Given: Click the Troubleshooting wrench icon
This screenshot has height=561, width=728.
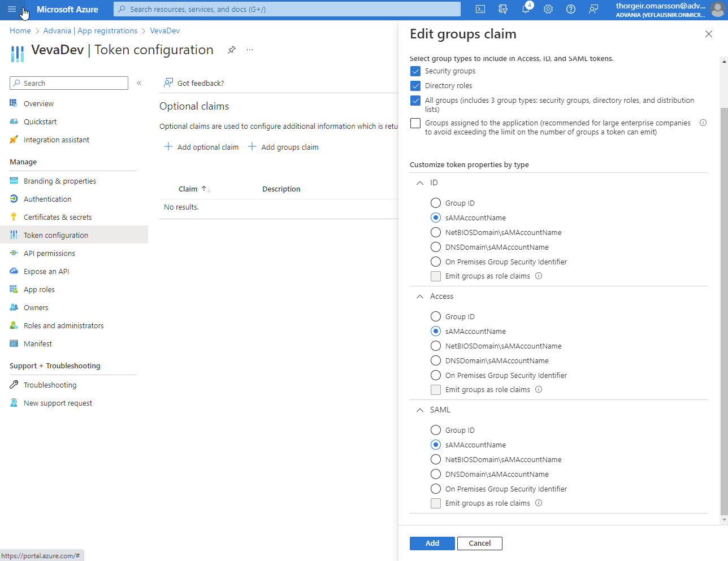Looking at the screenshot, I should point(14,385).
